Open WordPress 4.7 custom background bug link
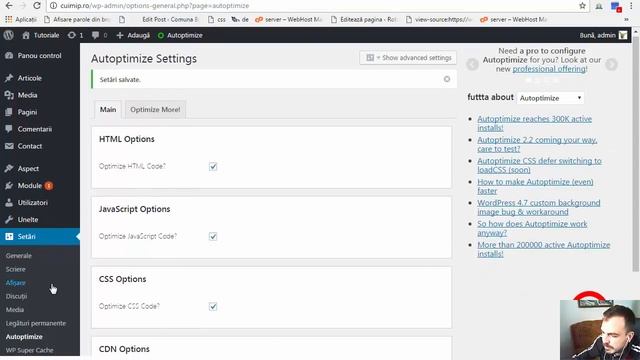 coord(538,207)
